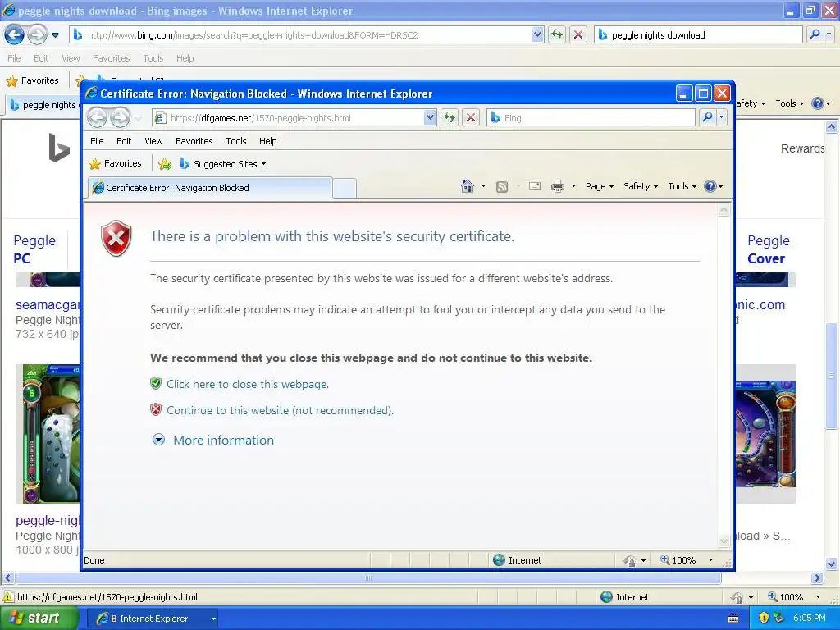Click the Help question mark icon in the front window
This screenshot has height=630, width=840.
coord(710,186)
